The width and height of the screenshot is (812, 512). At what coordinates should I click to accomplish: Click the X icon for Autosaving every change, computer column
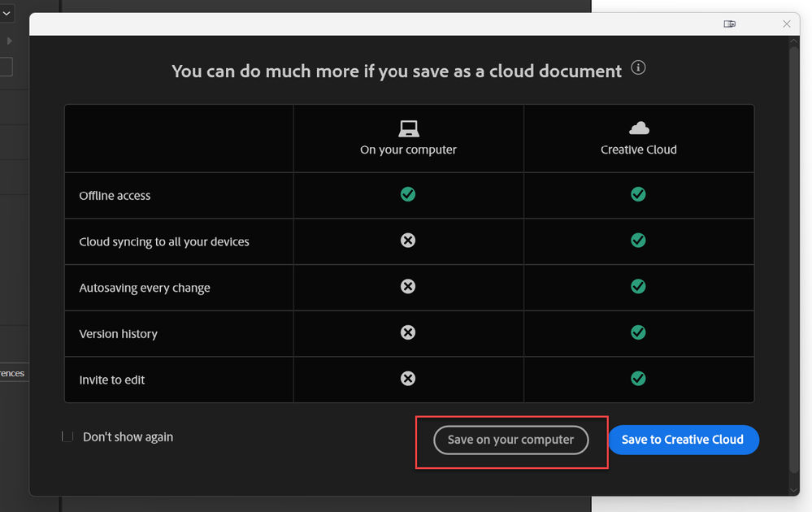tap(408, 287)
